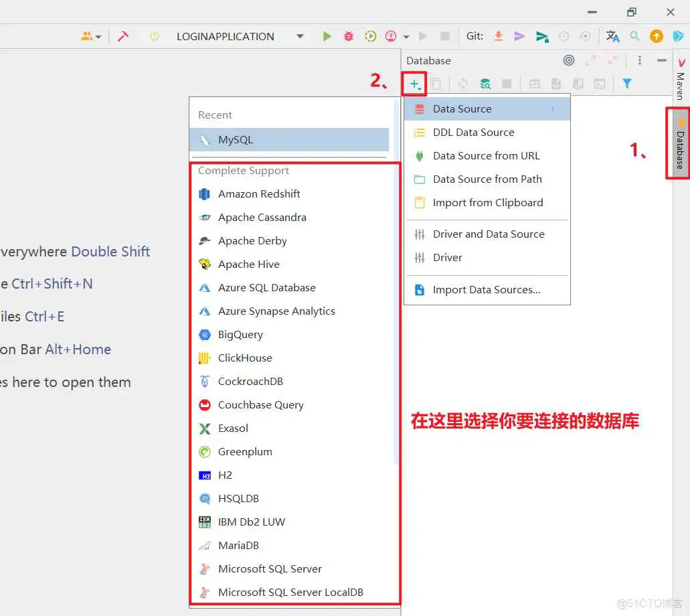Click the green Run application button
690x616 pixels.
[x=327, y=36]
